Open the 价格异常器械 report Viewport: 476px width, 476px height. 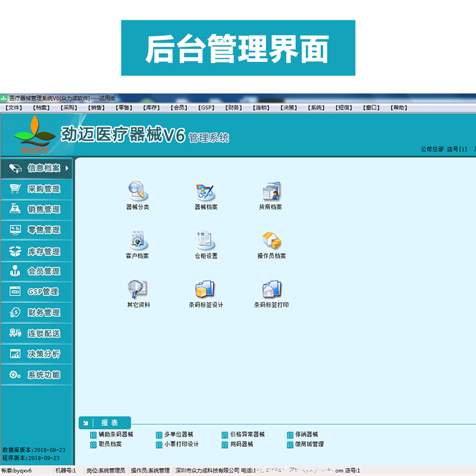click(x=243, y=434)
